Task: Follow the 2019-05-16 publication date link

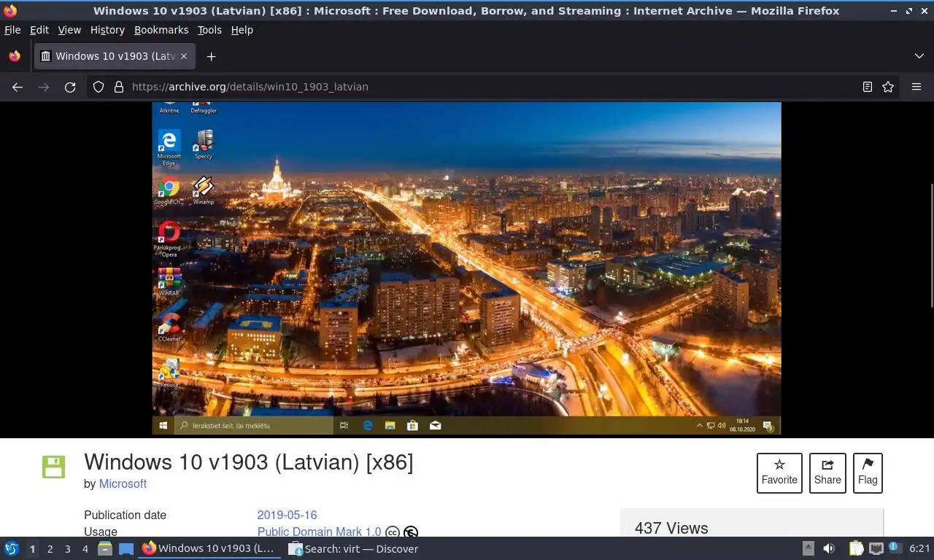Action: click(287, 515)
